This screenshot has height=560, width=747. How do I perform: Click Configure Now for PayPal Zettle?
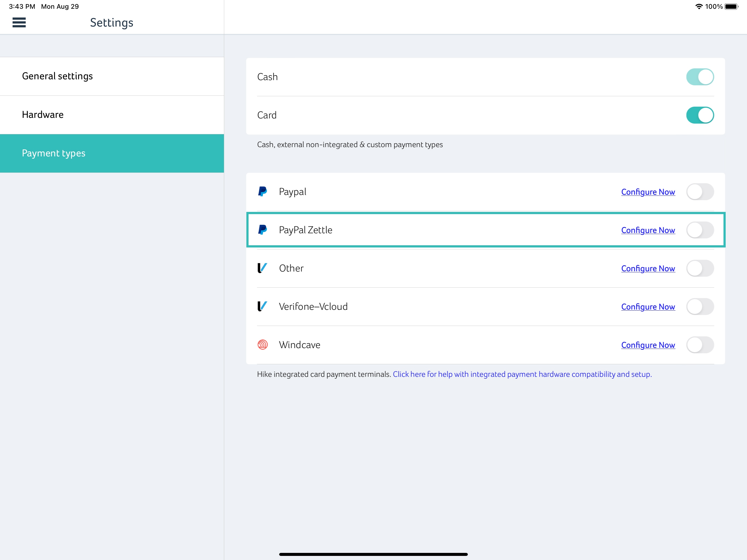[648, 230]
